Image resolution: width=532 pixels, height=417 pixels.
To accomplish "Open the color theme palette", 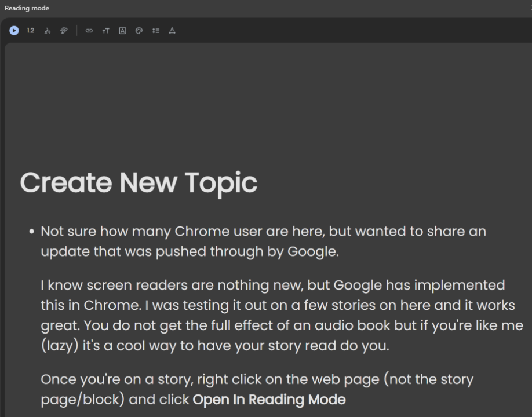I will click(139, 31).
